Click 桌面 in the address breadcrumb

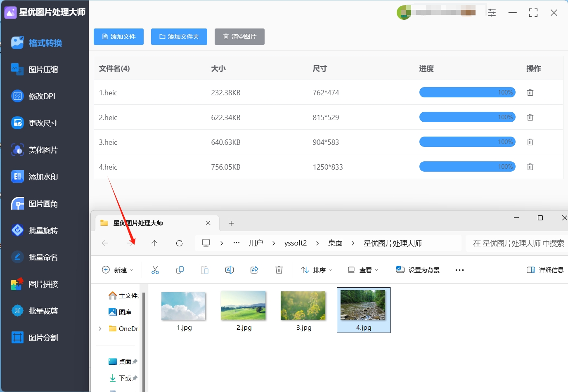(x=335, y=243)
